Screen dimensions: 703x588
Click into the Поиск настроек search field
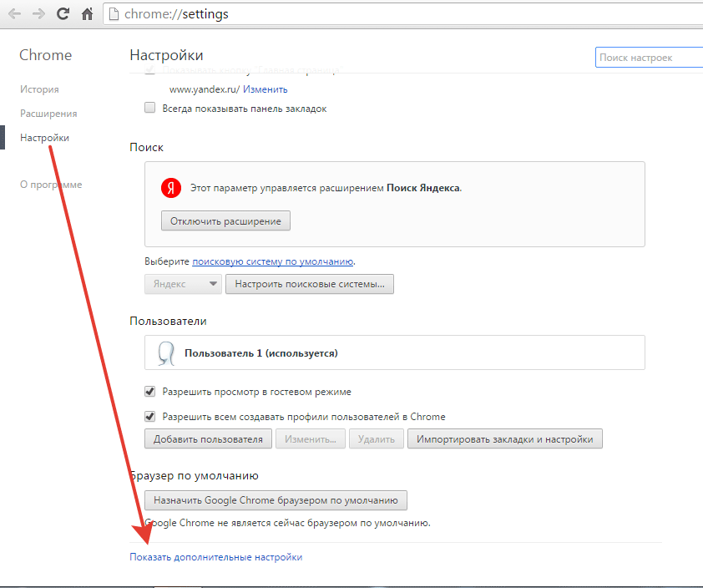tap(650, 58)
